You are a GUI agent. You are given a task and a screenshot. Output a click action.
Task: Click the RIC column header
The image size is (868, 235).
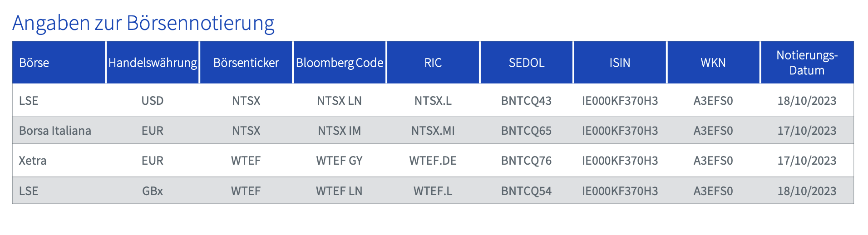pos(433,63)
